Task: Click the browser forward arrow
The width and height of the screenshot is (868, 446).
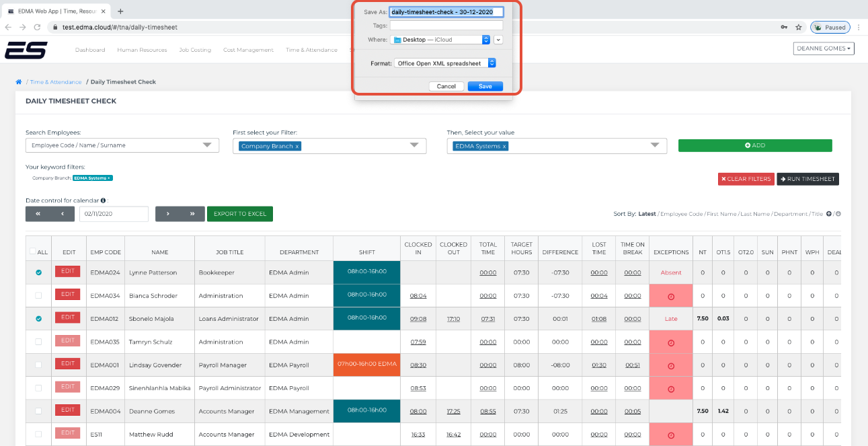Action: pyautogui.click(x=23, y=28)
